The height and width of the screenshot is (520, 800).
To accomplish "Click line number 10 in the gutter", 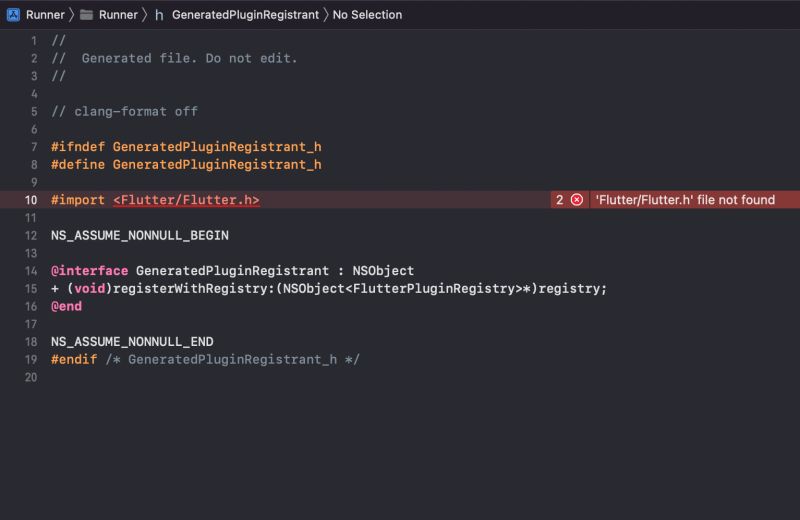I will pyautogui.click(x=31, y=200).
